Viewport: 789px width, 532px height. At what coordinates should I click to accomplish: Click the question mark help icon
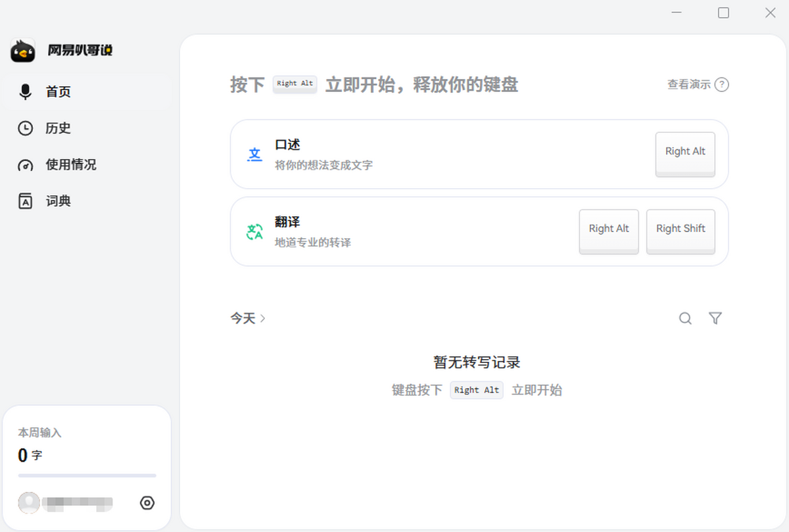point(721,84)
